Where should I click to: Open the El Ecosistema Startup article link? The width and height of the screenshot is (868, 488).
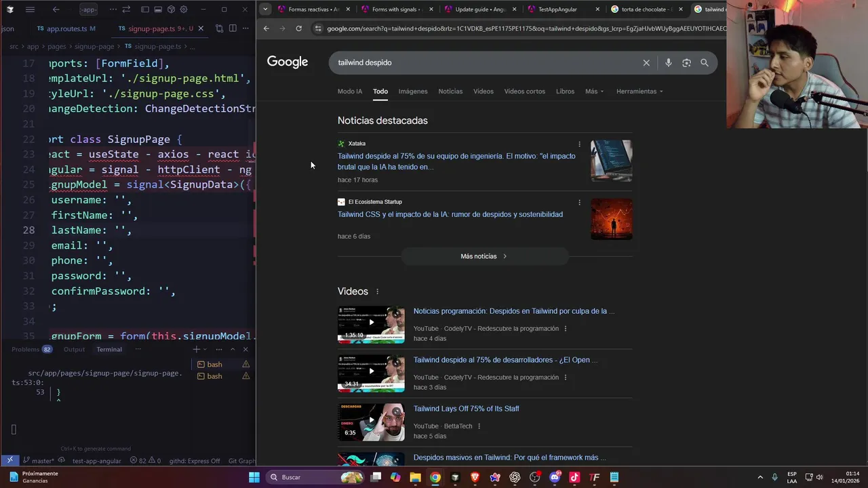tap(450, 214)
